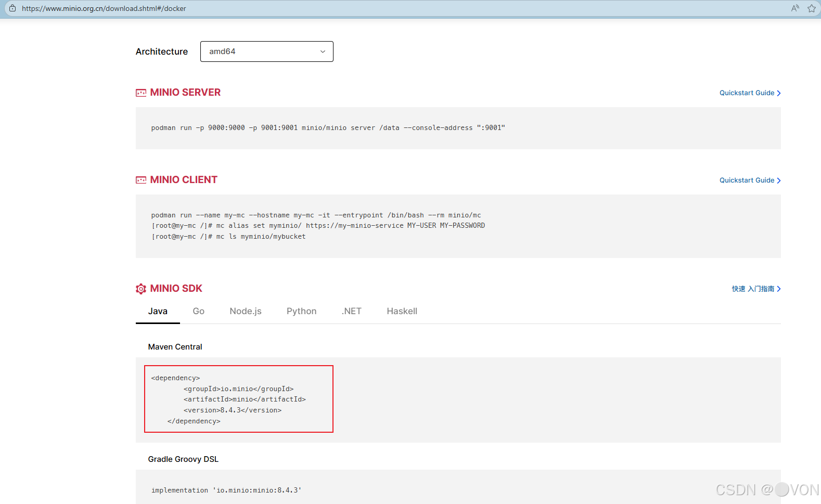821x504 pixels.
Task: Click the closing </dependency> tag line
Action: (x=194, y=421)
